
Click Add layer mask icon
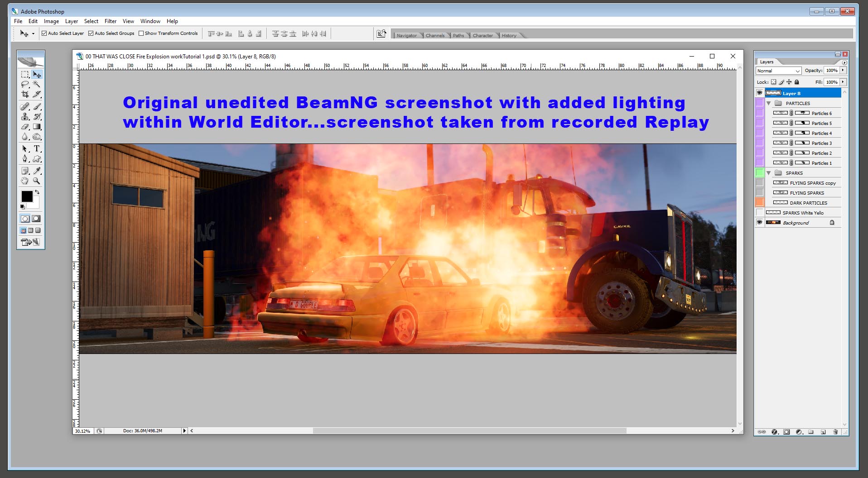coord(787,432)
